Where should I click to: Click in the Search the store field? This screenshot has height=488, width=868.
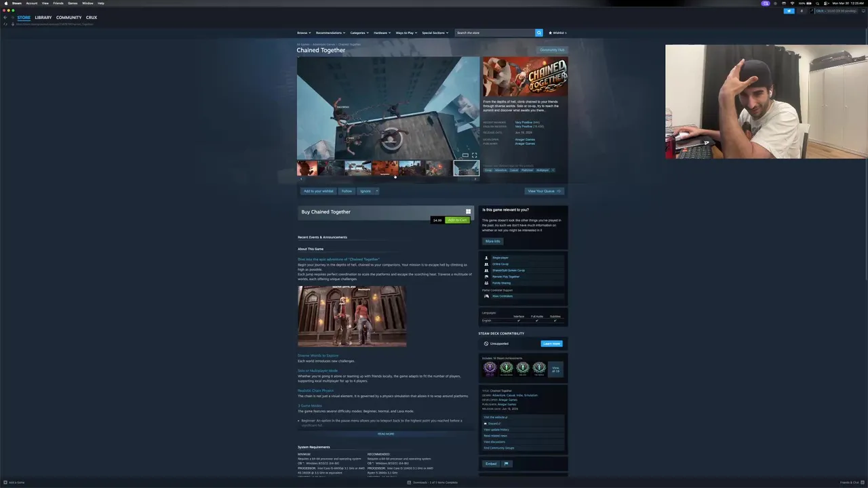tap(495, 33)
